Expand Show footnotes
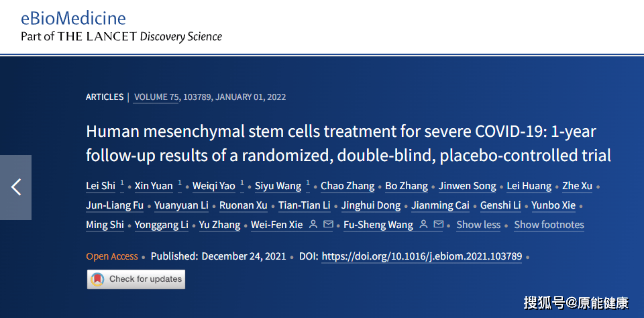The image size is (644, 318). [549, 225]
